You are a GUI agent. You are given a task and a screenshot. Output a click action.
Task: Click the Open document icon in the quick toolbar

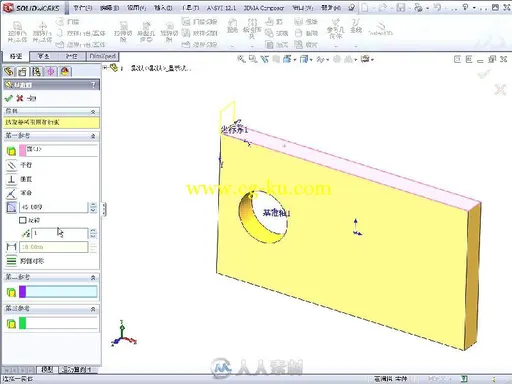click(383, 7)
